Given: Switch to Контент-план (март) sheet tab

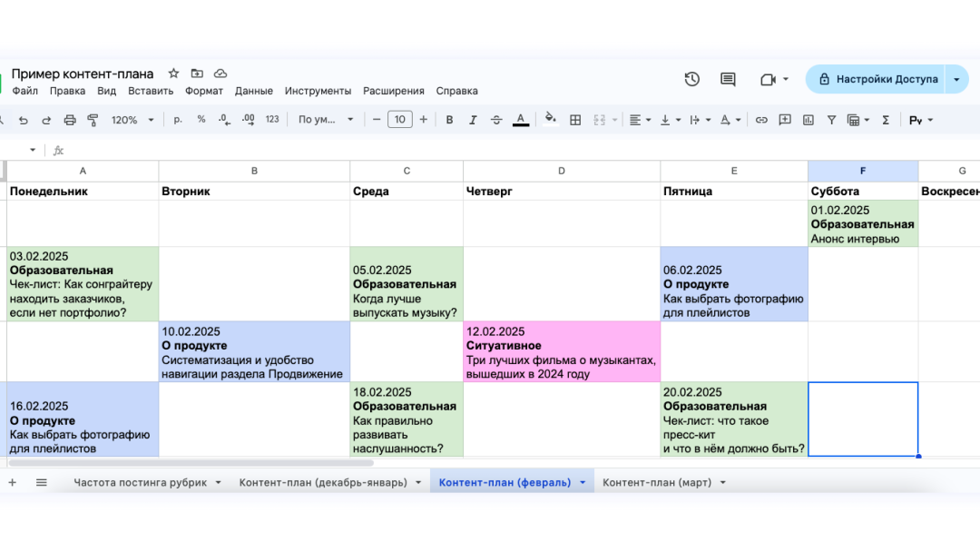Looking at the screenshot, I should (x=656, y=482).
